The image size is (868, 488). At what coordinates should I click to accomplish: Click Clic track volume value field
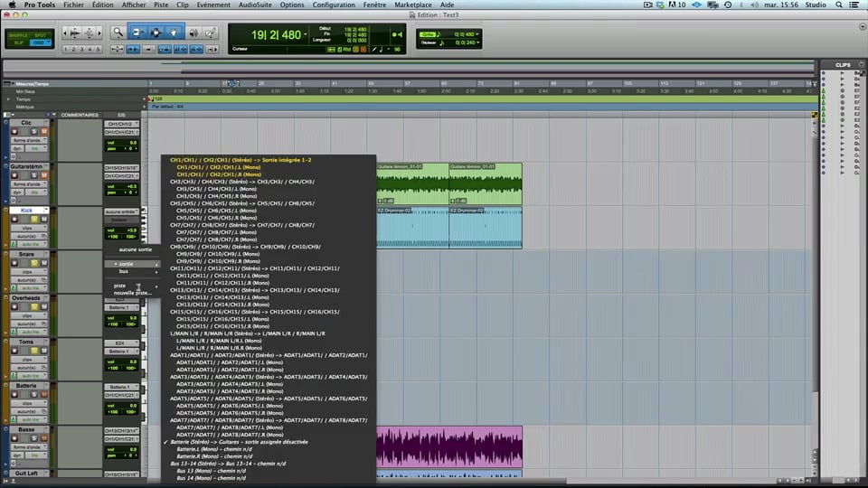click(x=122, y=143)
